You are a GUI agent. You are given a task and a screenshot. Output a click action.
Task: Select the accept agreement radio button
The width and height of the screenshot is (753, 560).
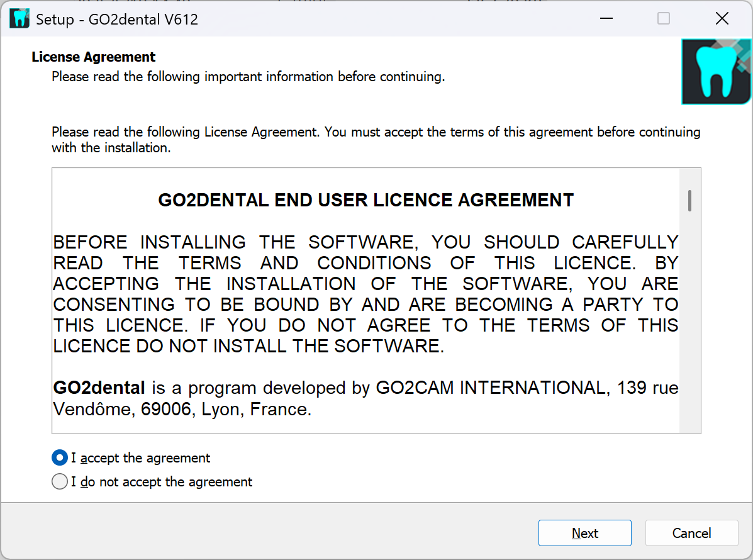[x=60, y=457]
